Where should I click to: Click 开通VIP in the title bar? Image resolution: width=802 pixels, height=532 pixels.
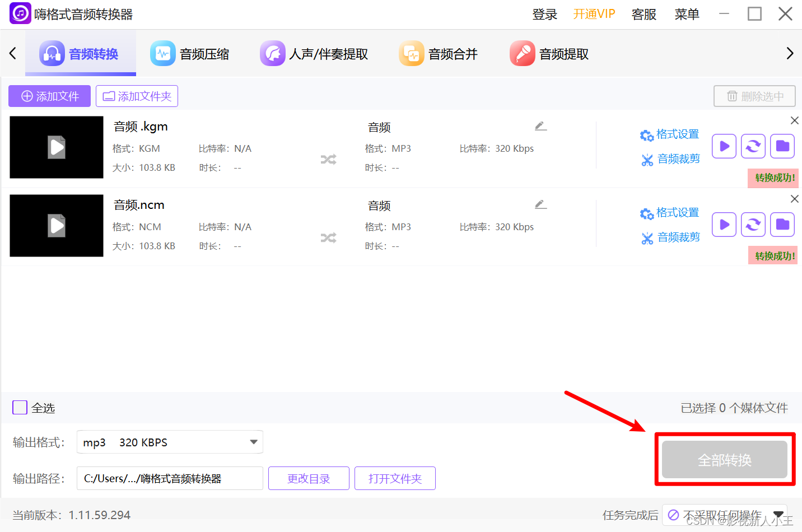click(x=594, y=14)
